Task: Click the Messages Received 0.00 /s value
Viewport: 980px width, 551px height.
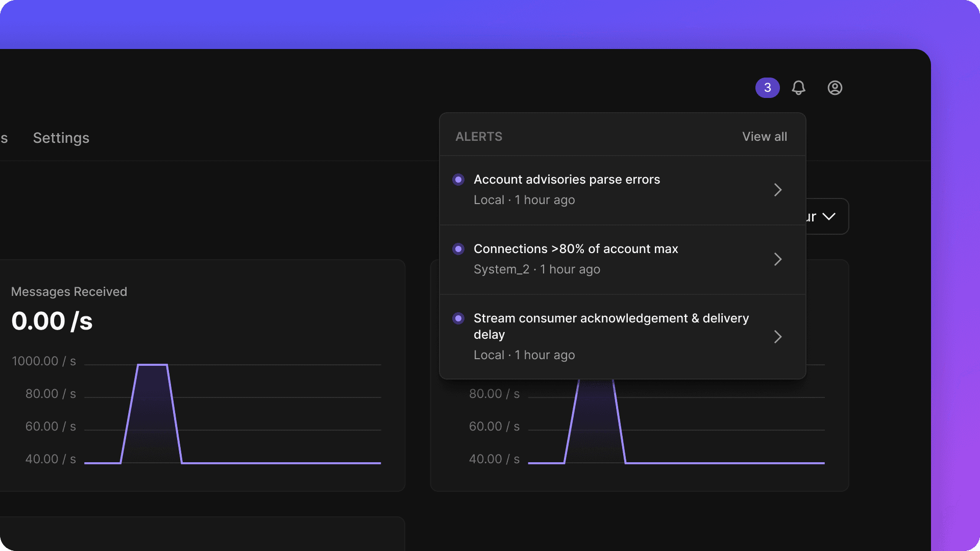Action: 52,321
